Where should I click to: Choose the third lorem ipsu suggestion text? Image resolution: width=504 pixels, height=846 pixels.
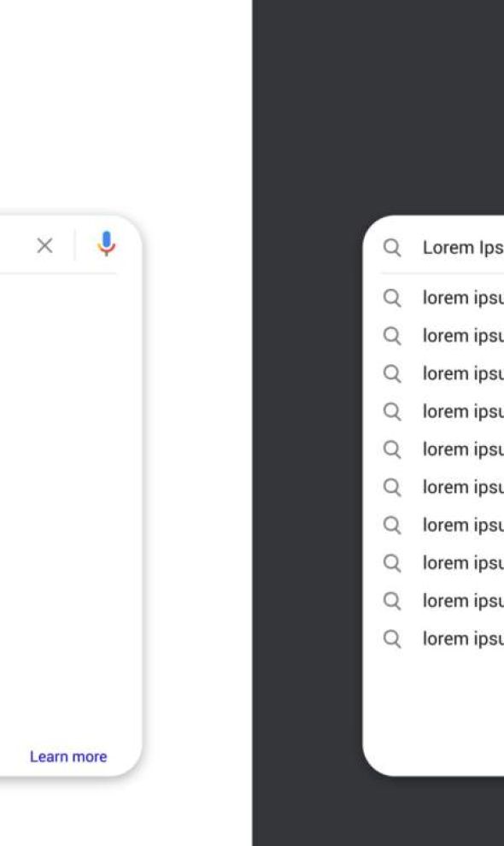click(463, 373)
